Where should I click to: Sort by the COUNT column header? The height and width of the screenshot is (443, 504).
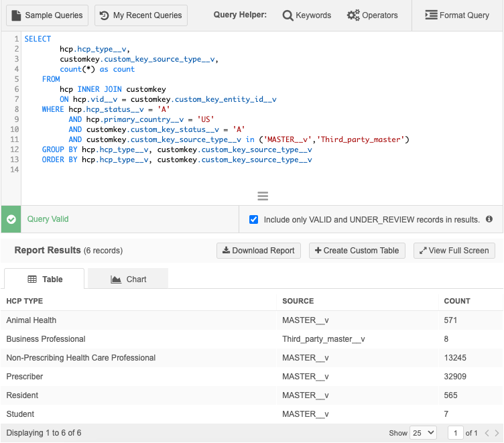pyautogui.click(x=457, y=301)
